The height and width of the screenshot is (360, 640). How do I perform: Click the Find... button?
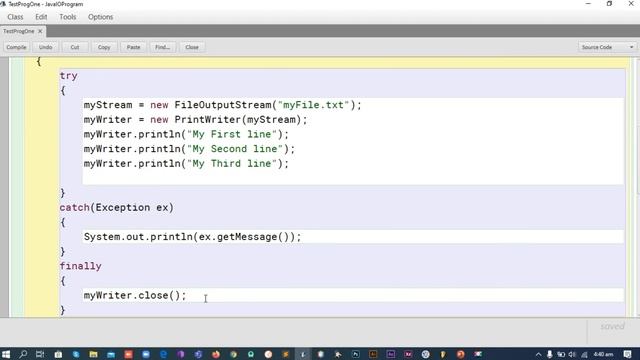click(162, 47)
